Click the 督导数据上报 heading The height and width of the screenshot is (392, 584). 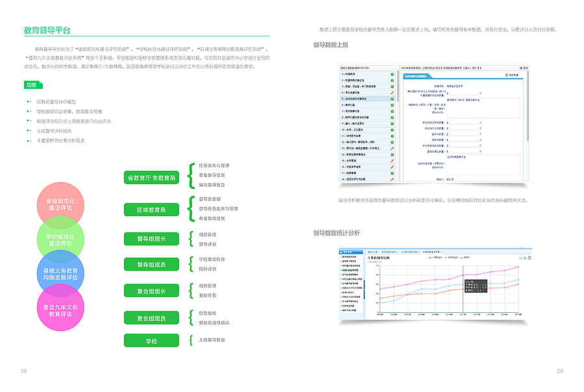pos(331,45)
